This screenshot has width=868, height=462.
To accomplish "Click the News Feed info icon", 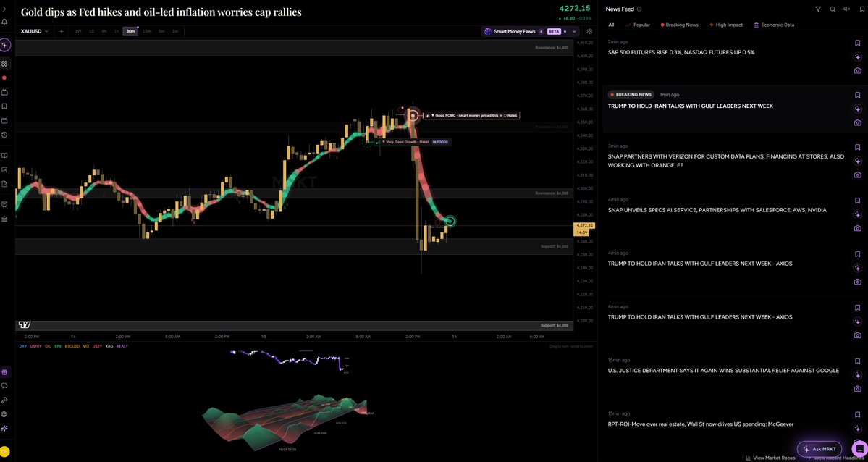I will pyautogui.click(x=639, y=9).
